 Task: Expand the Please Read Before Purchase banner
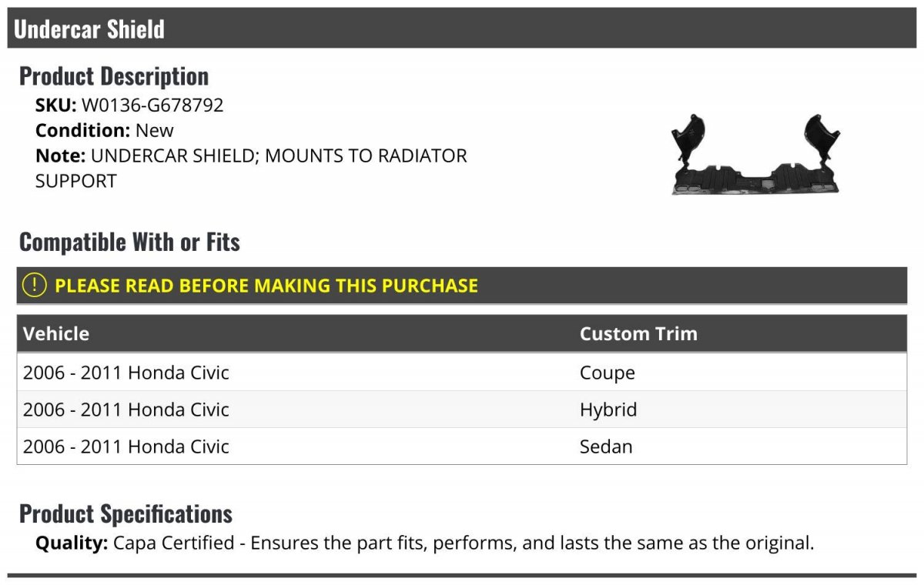pyautogui.click(x=462, y=286)
